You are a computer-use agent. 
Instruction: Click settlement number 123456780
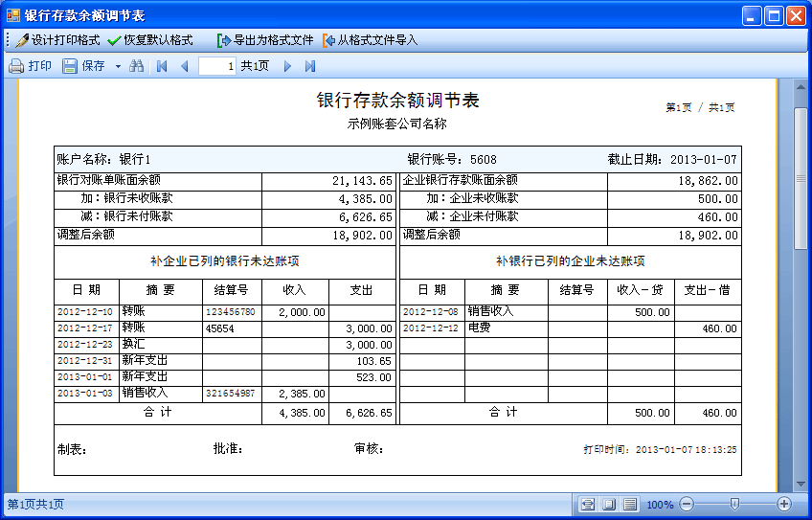click(231, 312)
